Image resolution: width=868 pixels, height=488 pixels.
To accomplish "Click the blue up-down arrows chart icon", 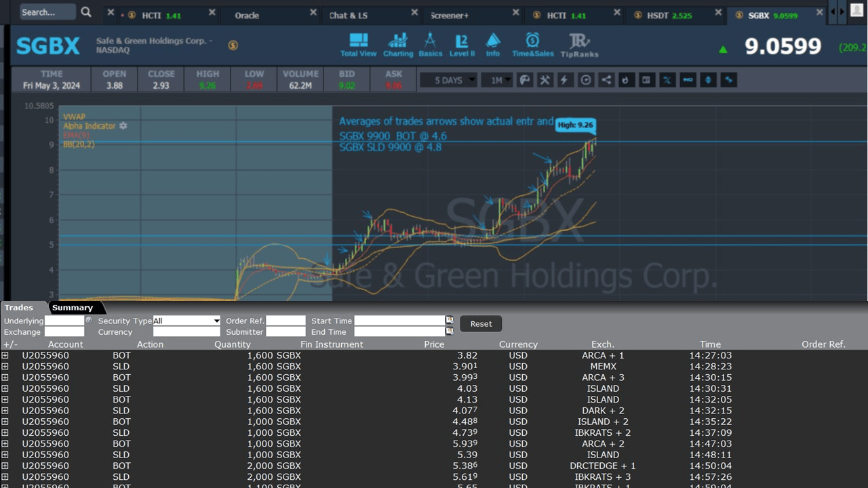I will 709,80.
